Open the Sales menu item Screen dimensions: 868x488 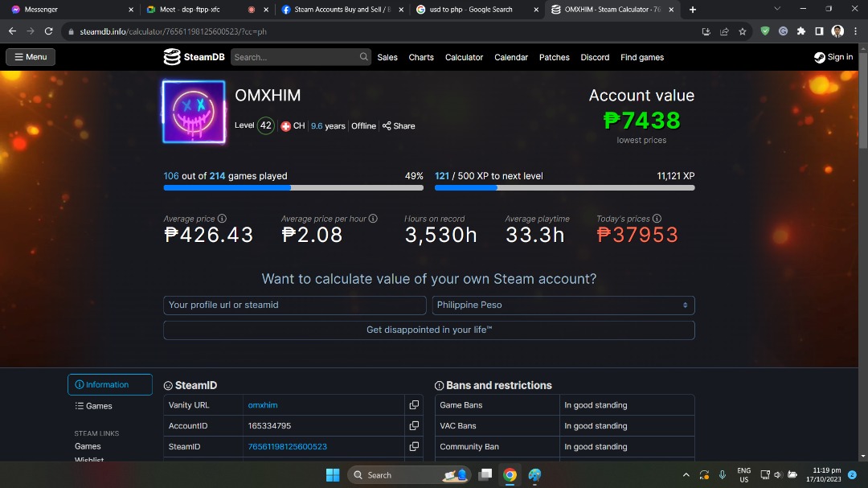387,57
